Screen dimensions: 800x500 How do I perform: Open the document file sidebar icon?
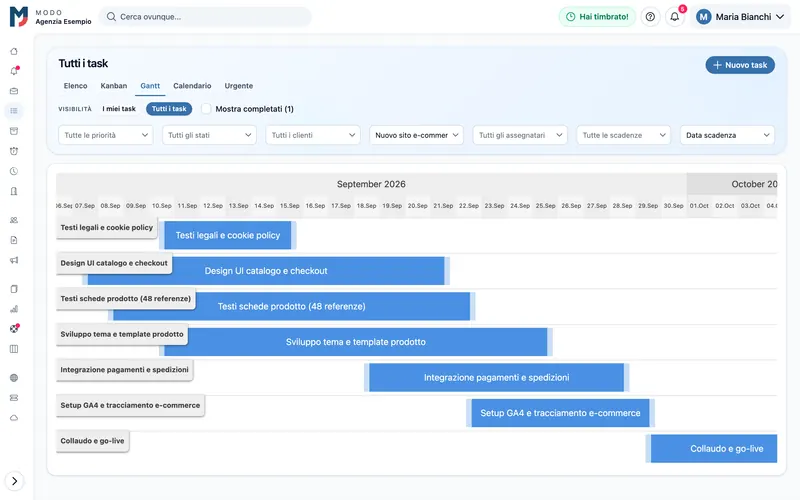(x=14, y=240)
